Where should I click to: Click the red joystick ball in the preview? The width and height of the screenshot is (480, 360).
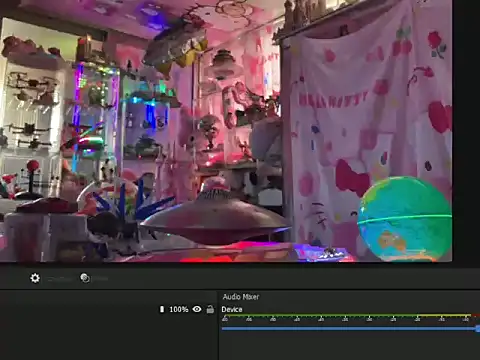pyautogui.click(x=33, y=166)
